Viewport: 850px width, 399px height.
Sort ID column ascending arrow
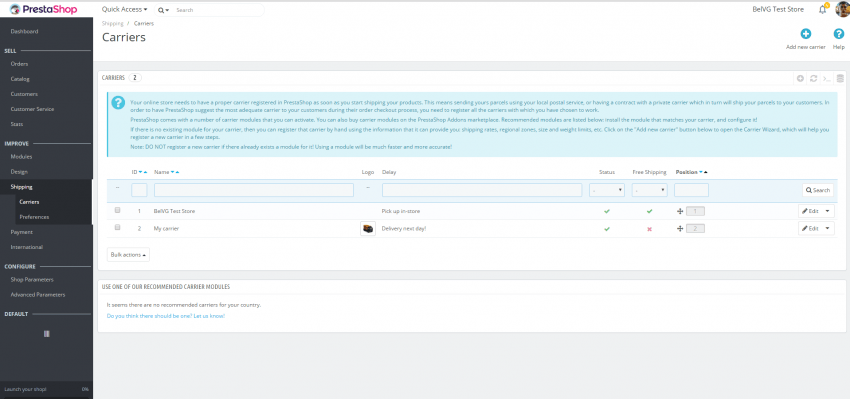(145, 172)
